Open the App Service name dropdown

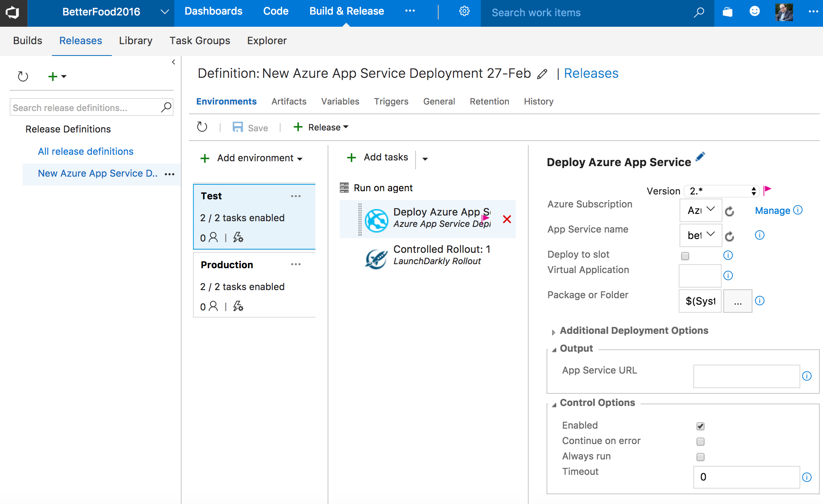point(701,235)
